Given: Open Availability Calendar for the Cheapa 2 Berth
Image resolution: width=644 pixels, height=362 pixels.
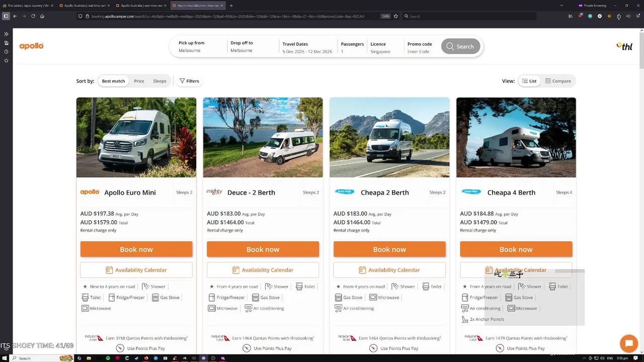Looking at the screenshot, I should tap(389, 270).
